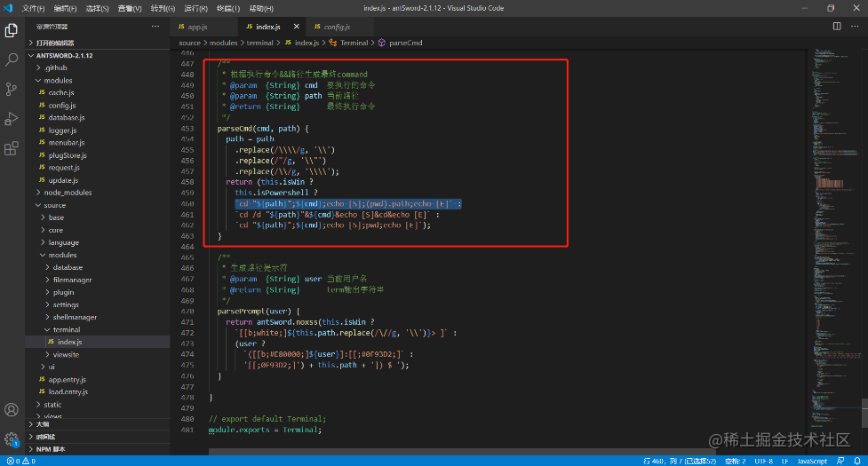Expand the shellmanager folder
Viewport: 868px width, 466px height.
pyautogui.click(x=75, y=317)
